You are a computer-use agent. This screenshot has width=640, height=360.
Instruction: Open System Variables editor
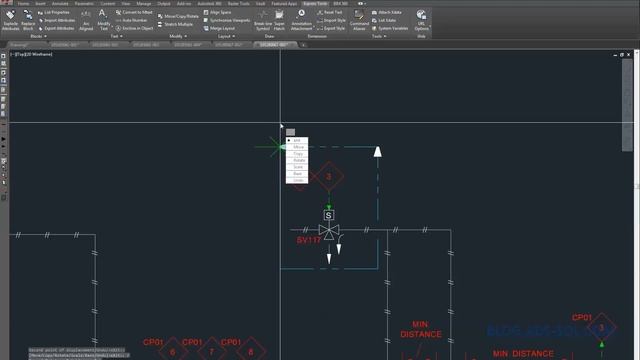coord(390,29)
